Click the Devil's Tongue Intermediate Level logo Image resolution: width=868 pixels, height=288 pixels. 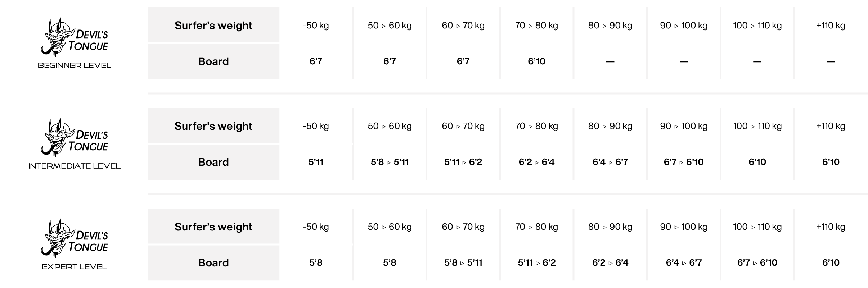(75, 138)
